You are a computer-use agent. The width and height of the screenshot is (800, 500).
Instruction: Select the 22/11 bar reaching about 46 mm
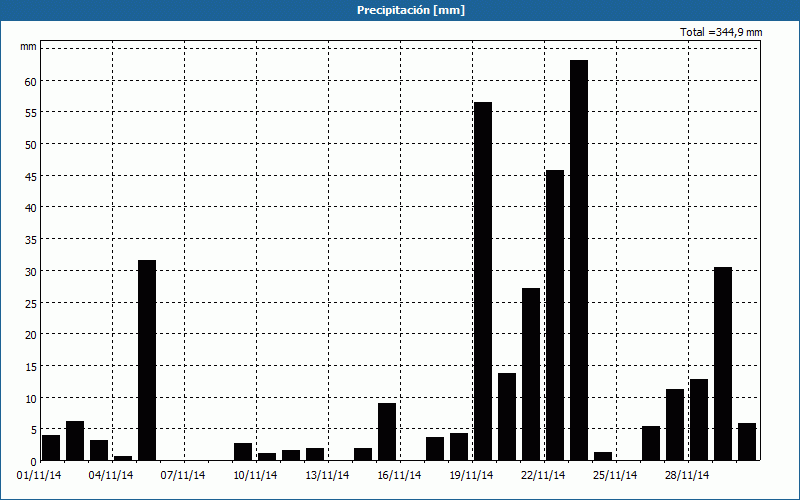pyautogui.click(x=555, y=315)
